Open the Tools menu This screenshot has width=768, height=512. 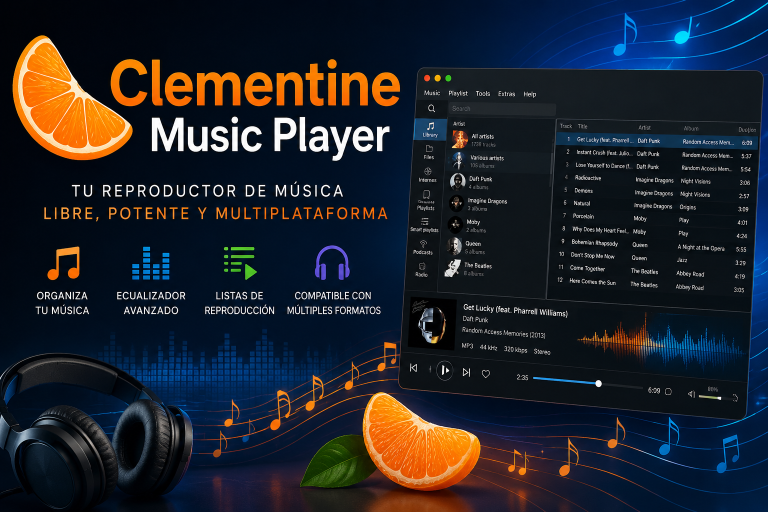(x=483, y=94)
